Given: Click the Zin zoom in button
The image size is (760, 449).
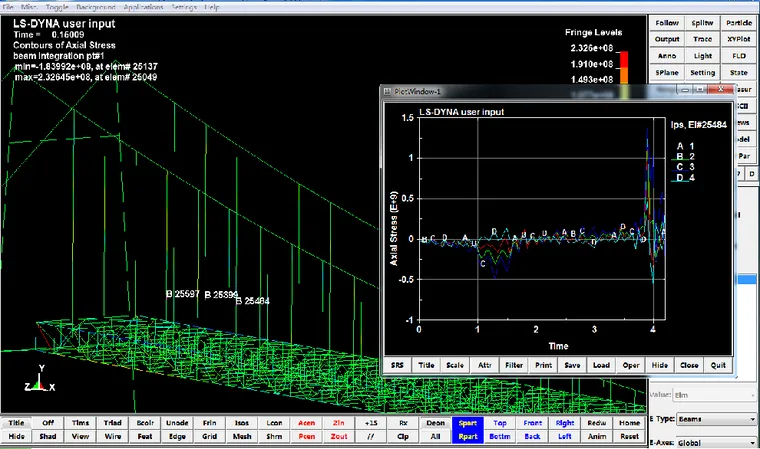Looking at the screenshot, I should point(339,423).
